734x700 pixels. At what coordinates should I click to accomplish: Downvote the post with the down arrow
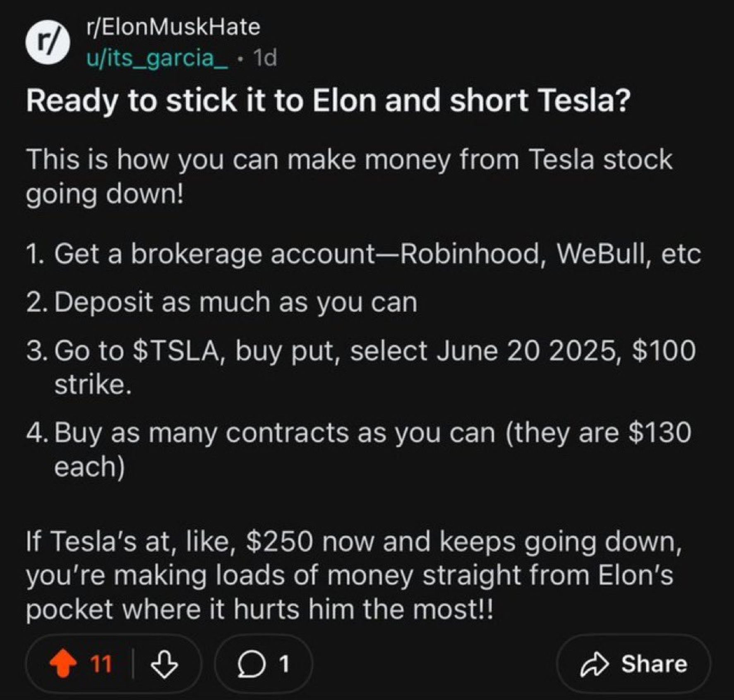coord(164,664)
